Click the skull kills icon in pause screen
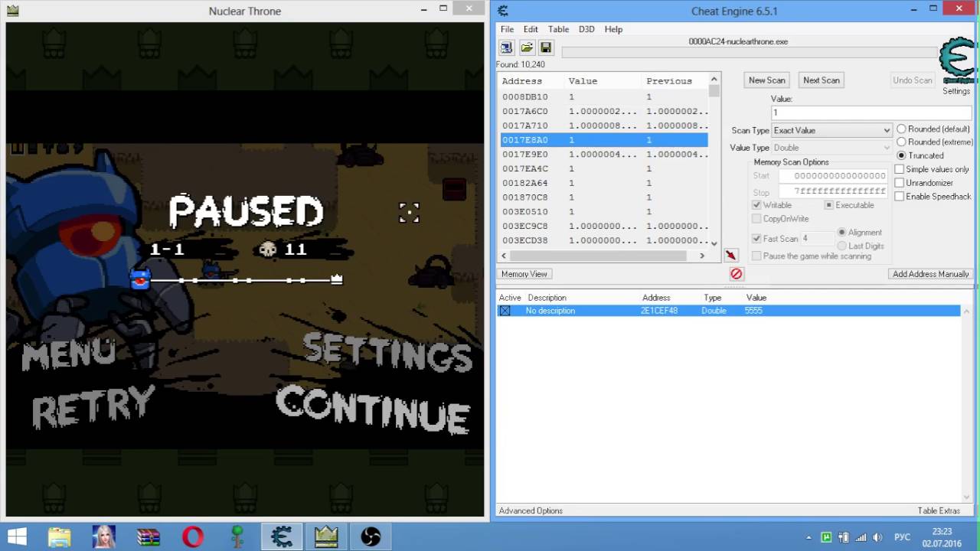This screenshot has height=551, width=980. 268,249
